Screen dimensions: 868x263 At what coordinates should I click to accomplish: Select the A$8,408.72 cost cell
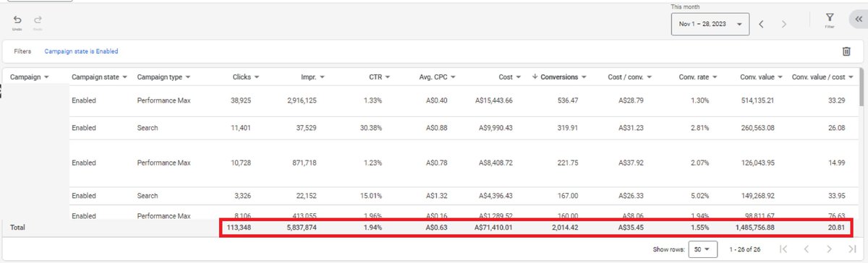pyautogui.click(x=495, y=163)
